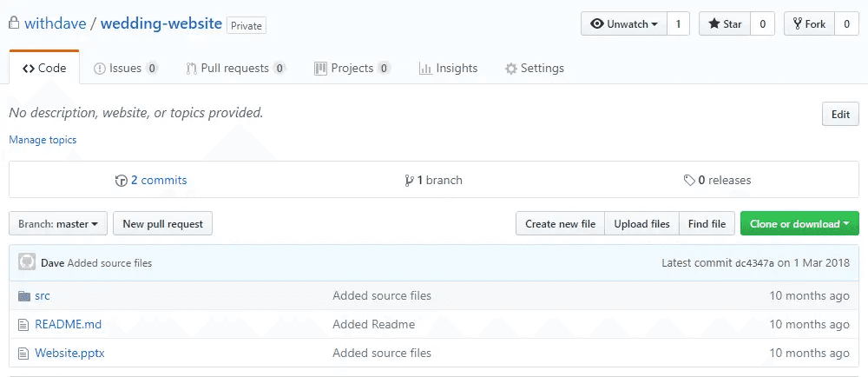This screenshot has height=377, width=868.
Task: Click the forks count 0
Action: (846, 23)
